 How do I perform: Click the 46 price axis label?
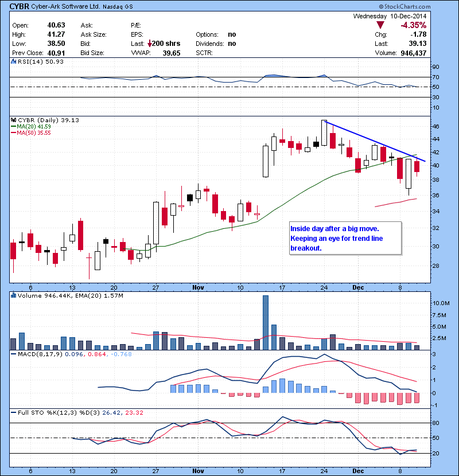[x=435, y=126]
